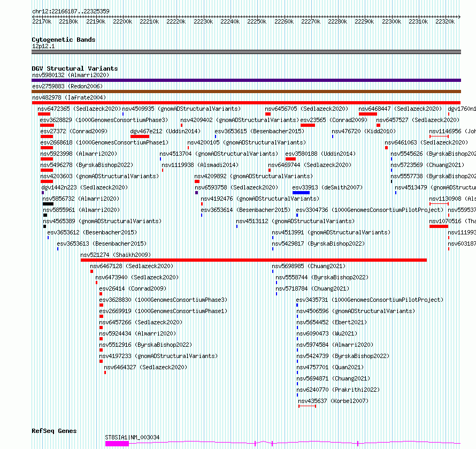Click the 12p12.1 cytogenetic band bar
This screenshot has height=449, width=476.
(246, 52)
